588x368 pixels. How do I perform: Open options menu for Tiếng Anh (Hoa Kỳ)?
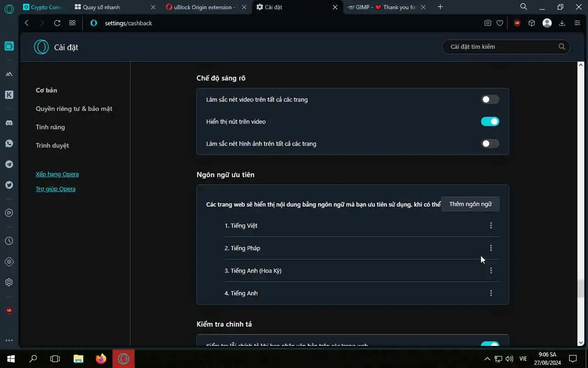pyautogui.click(x=491, y=270)
